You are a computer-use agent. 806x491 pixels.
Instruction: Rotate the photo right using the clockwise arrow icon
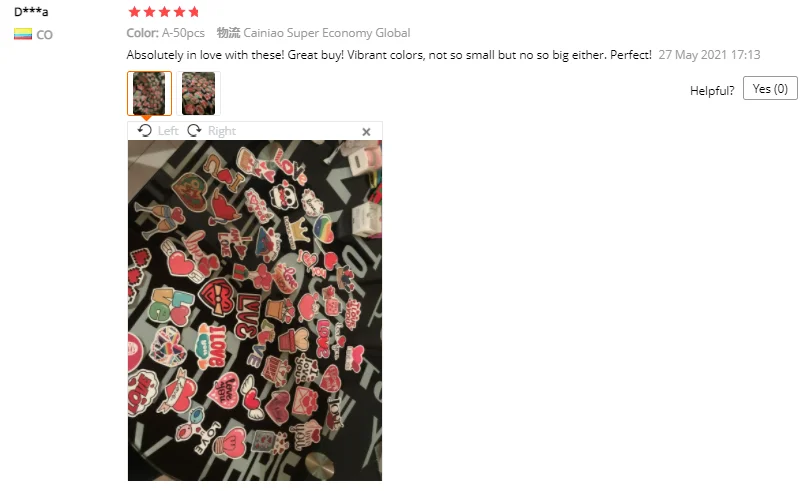(x=194, y=131)
